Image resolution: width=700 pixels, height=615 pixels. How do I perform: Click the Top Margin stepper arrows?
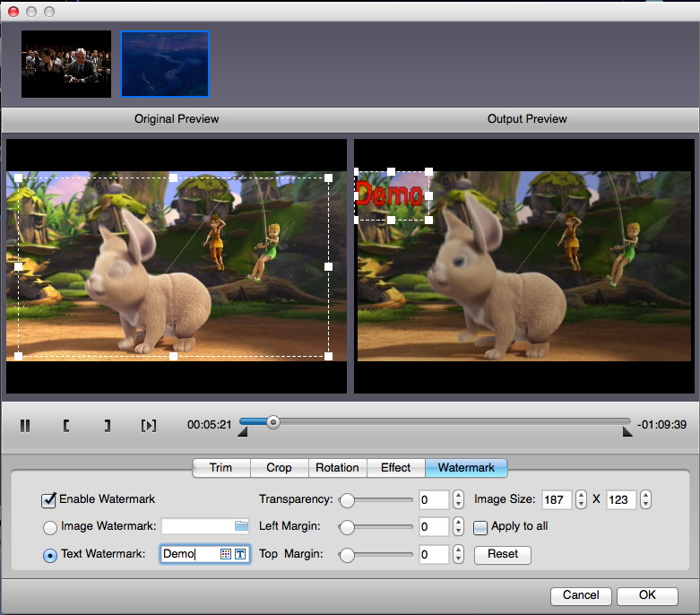(x=458, y=555)
